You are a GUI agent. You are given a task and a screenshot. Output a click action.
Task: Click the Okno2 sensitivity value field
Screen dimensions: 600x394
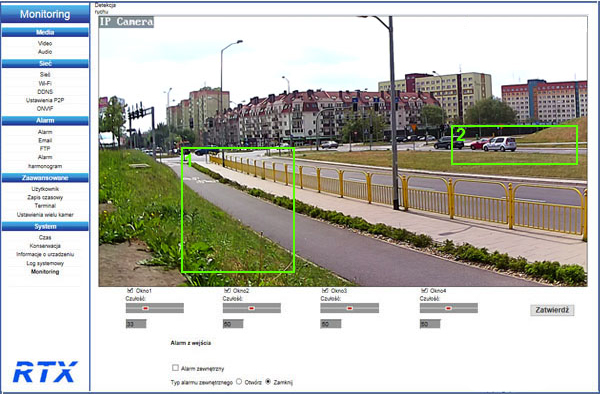[233, 324]
